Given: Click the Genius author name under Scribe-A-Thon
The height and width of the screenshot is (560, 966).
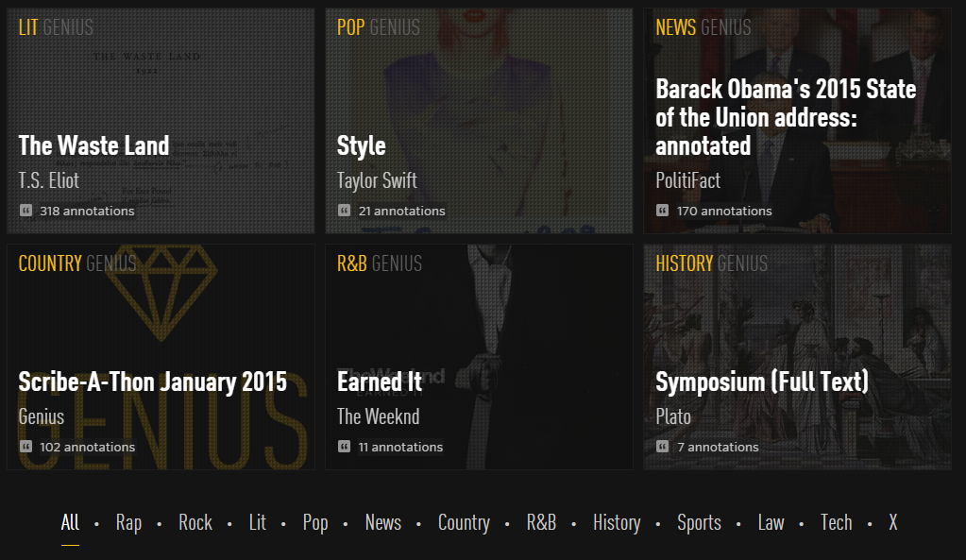Looking at the screenshot, I should point(42,416).
